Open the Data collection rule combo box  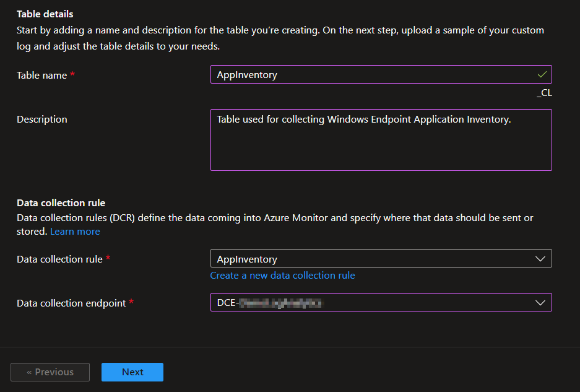[371, 259]
